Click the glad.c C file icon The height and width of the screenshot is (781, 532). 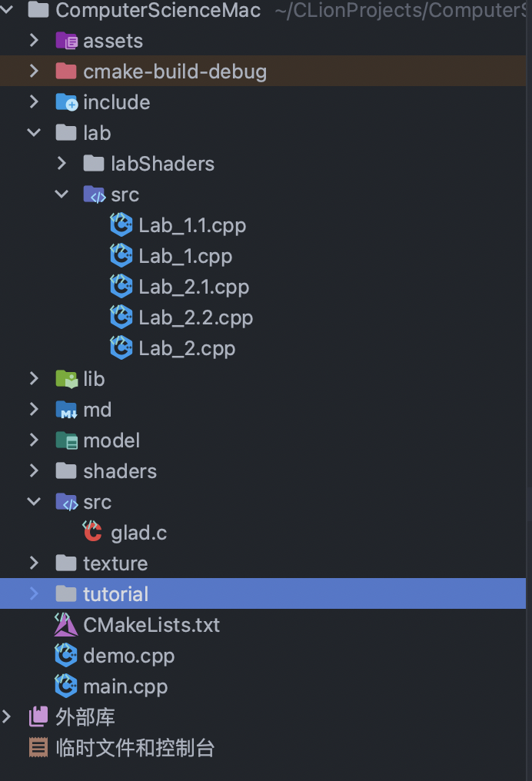93,531
